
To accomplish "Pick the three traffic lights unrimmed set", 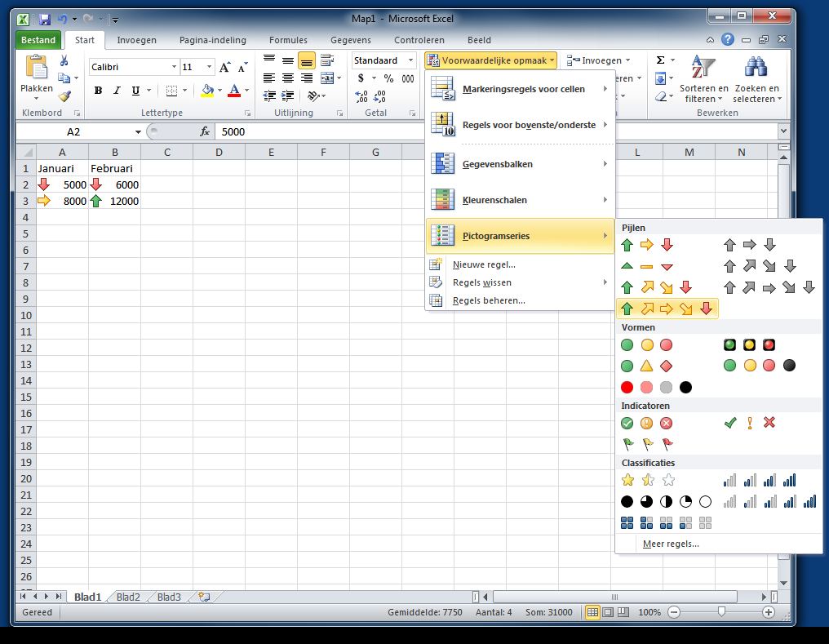I will point(646,345).
